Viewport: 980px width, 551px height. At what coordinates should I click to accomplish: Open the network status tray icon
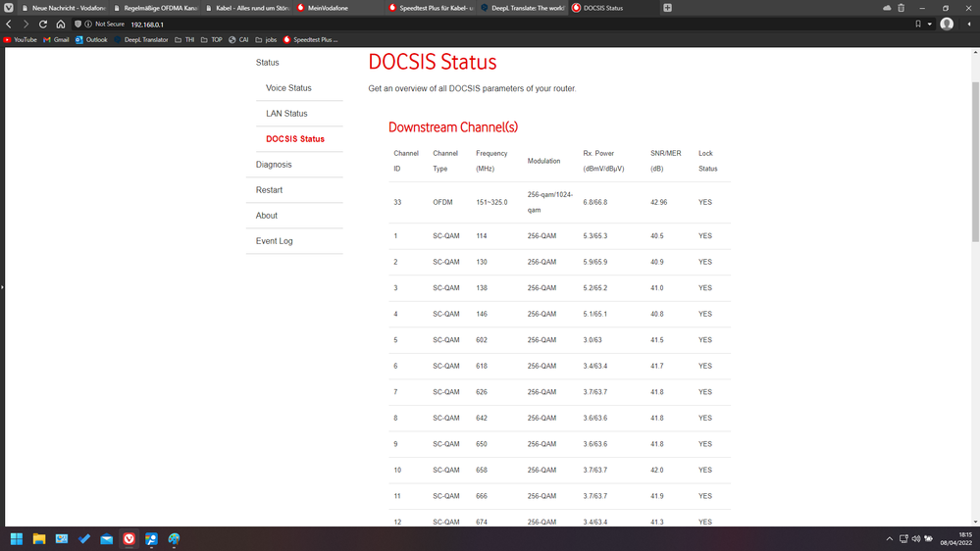[903, 538]
